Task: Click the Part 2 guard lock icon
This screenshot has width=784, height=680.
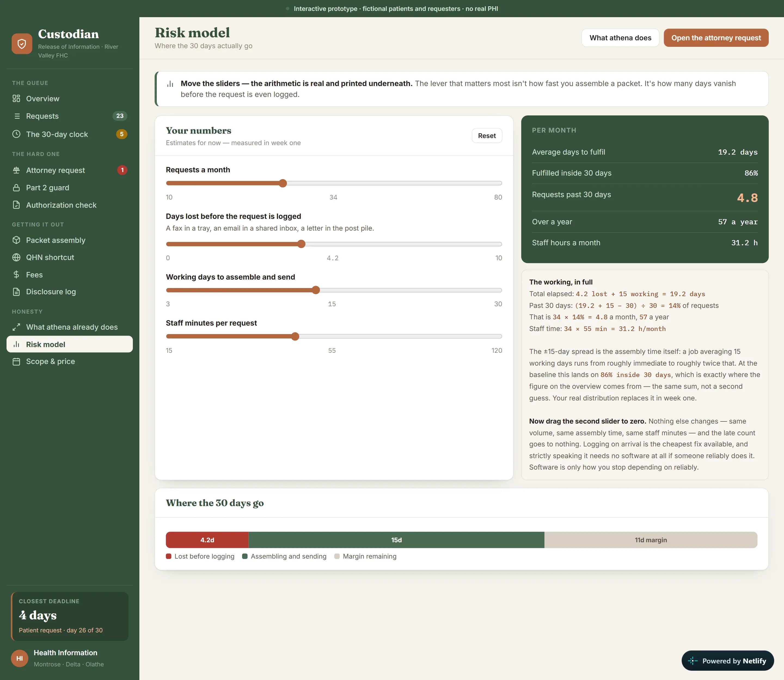Action: (16, 188)
